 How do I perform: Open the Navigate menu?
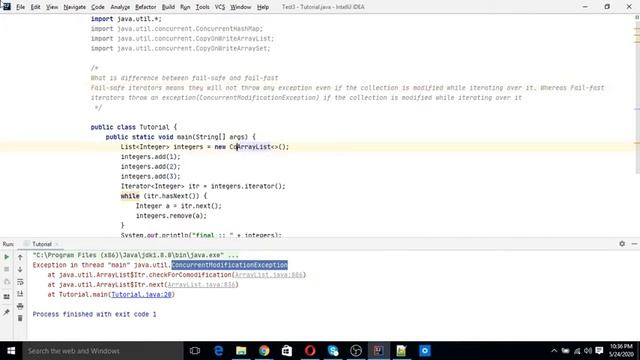75,7
